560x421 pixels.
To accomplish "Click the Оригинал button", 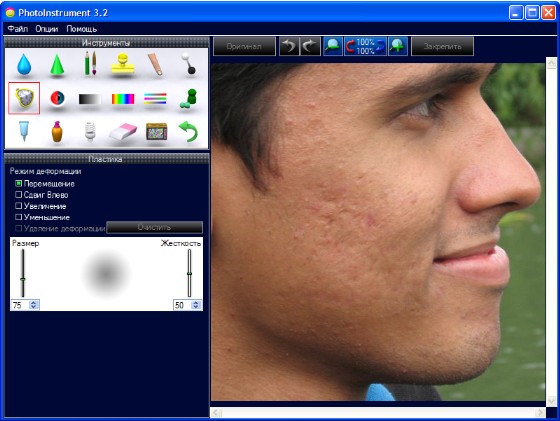I will coord(244,46).
